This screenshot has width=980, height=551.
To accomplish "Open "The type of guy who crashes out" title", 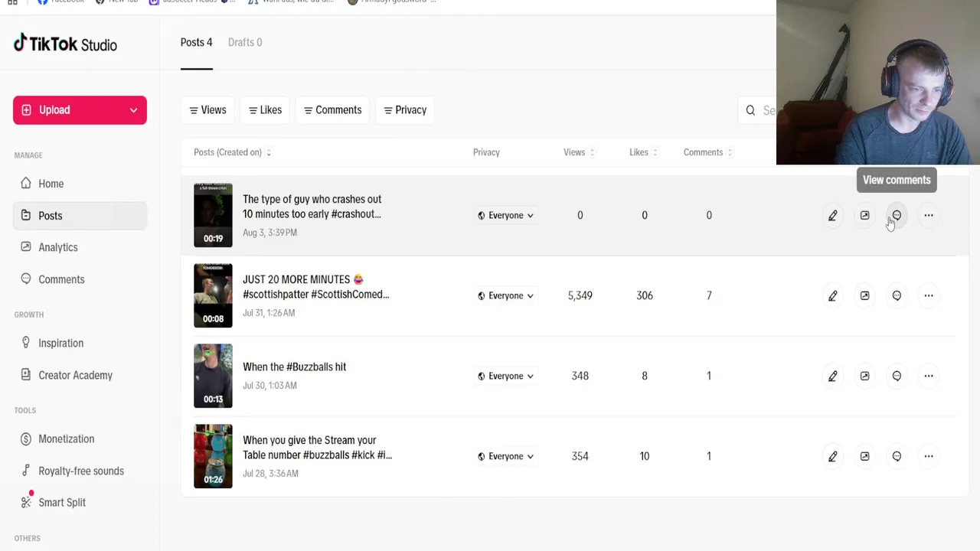I will [312, 207].
